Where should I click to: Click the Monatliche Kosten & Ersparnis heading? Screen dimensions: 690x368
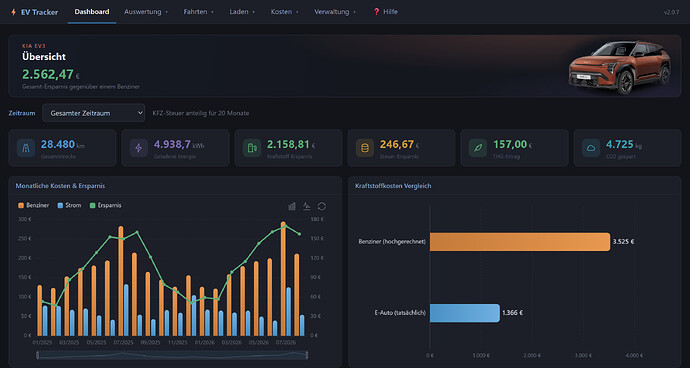(60, 186)
